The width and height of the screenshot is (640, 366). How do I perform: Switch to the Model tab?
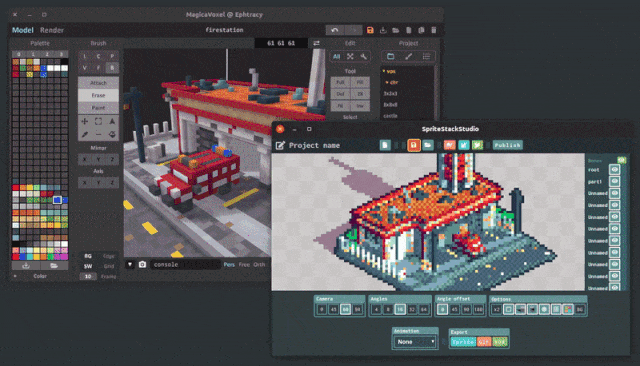click(x=22, y=30)
